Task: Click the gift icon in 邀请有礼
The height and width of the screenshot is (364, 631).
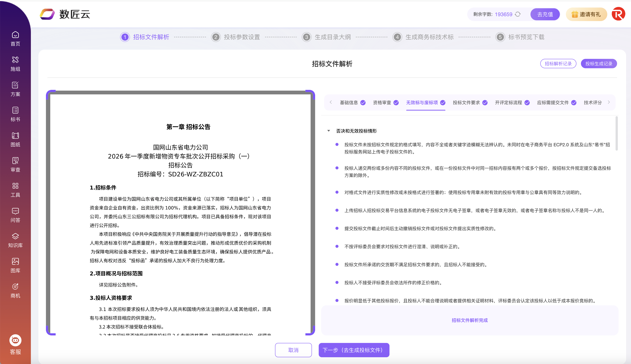Action: coord(575,14)
